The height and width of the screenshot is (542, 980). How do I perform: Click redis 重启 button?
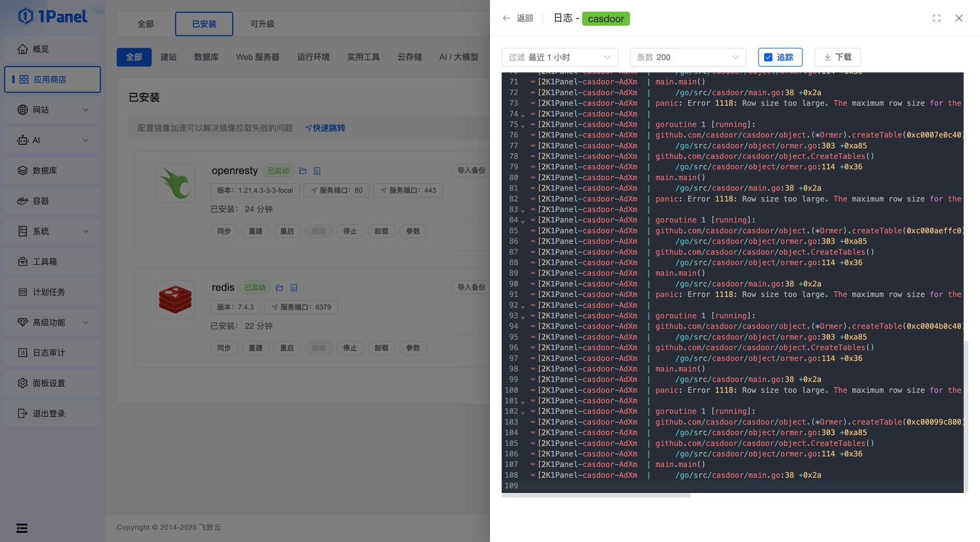point(287,348)
